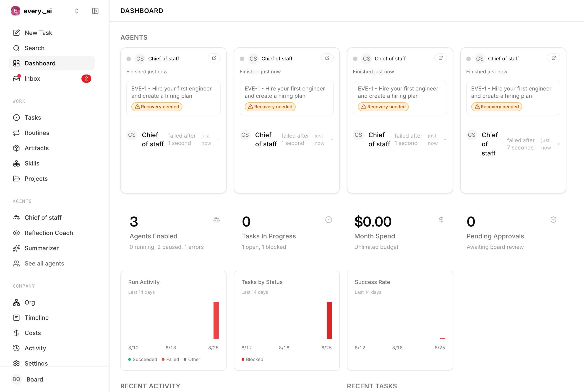Click the Agents Enabled stat card
The width and height of the screenshot is (584, 392).
pyautogui.click(x=173, y=232)
